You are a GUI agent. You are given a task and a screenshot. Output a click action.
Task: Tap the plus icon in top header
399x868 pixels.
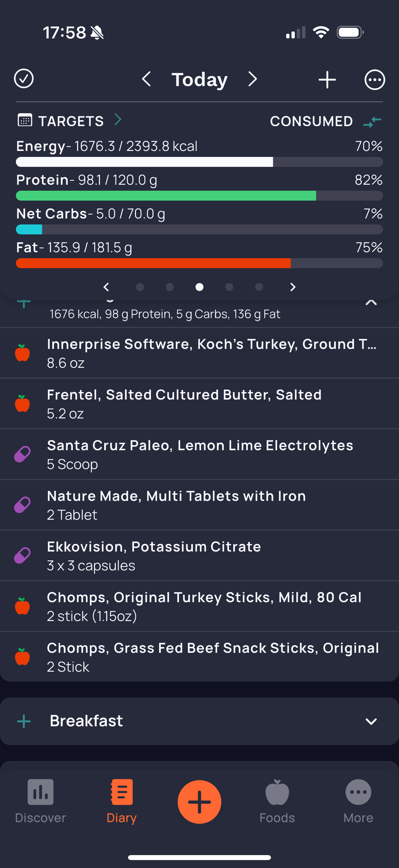[327, 80]
